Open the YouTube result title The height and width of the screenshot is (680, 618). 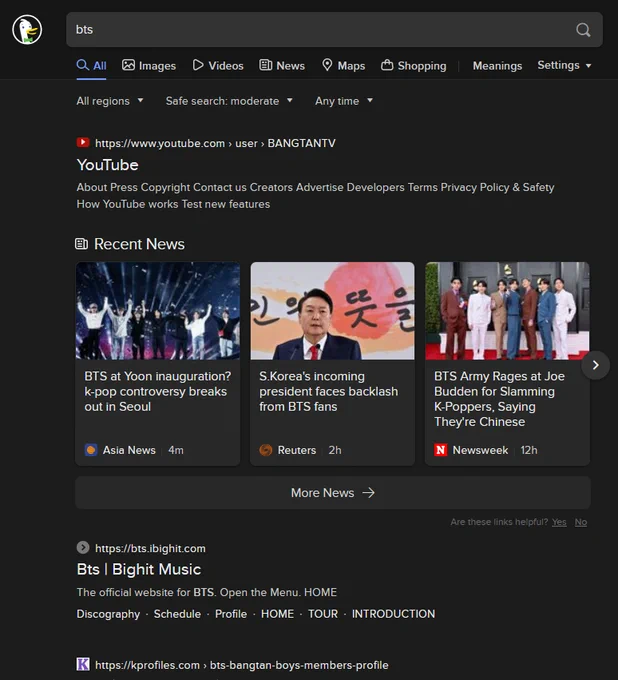click(108, 165)
